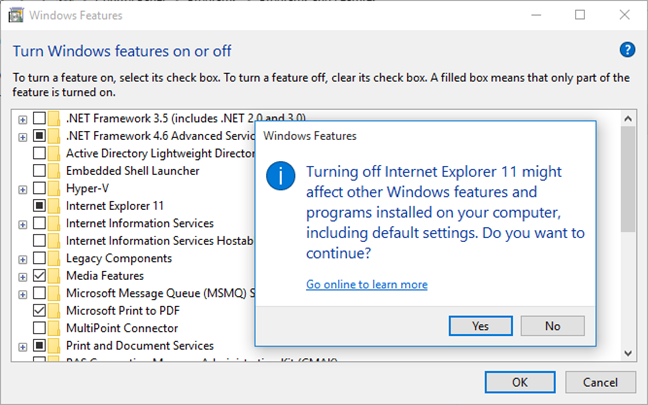Toggle the Microsoft Print to PDF checkbox
The width and height of the screenshot is (648, 405).
click(39, 310)
